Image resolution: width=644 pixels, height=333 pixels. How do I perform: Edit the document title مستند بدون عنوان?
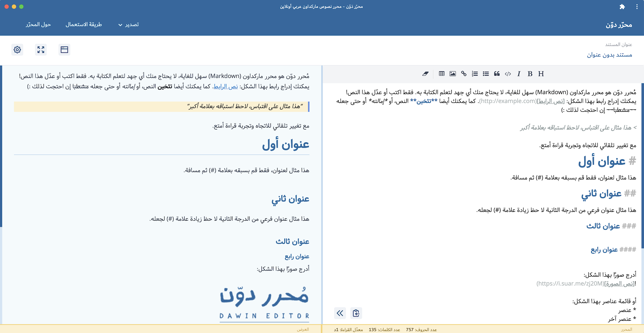coord(609,55)
